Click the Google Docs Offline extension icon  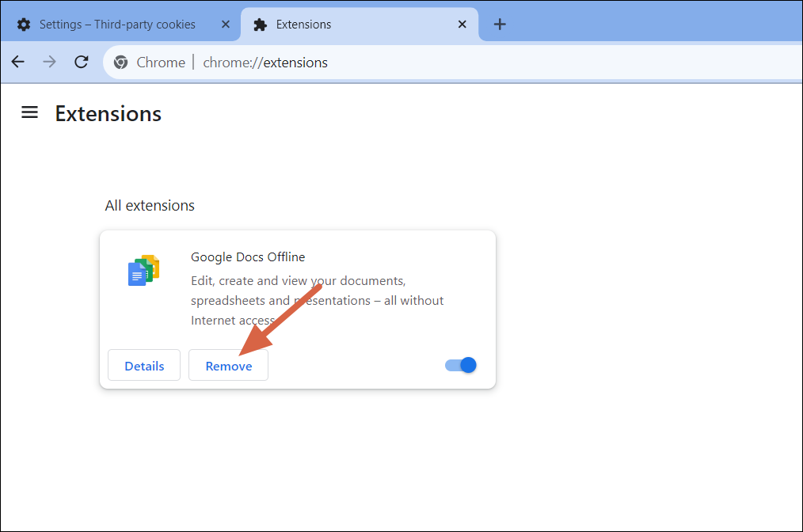pyautogui.click(x=143, y=269)
